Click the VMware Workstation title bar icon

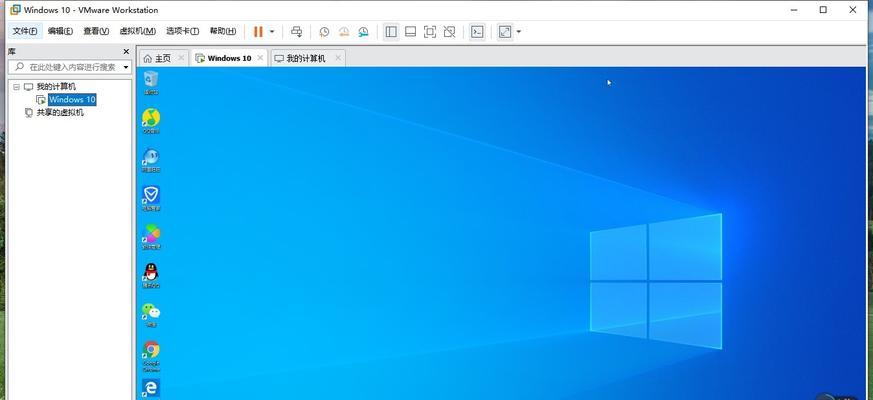pyautogui.click(x=16, y=9)
